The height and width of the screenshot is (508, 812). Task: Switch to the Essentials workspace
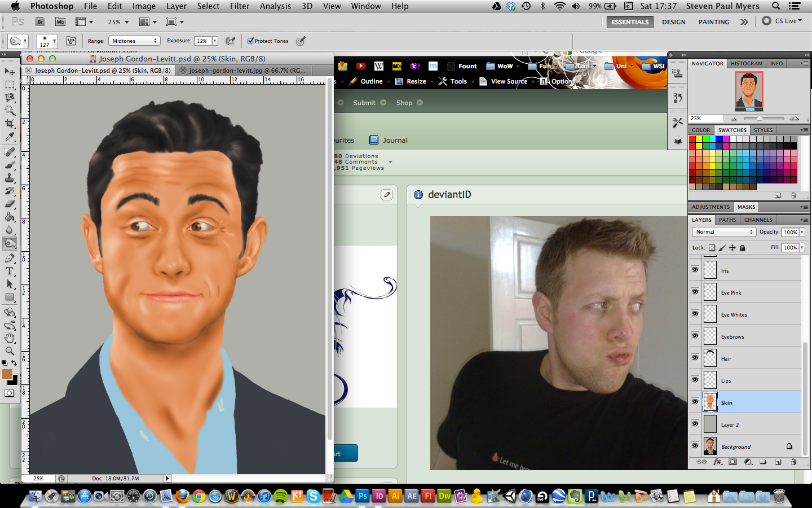pyautogui.click(x=630, y=22)
